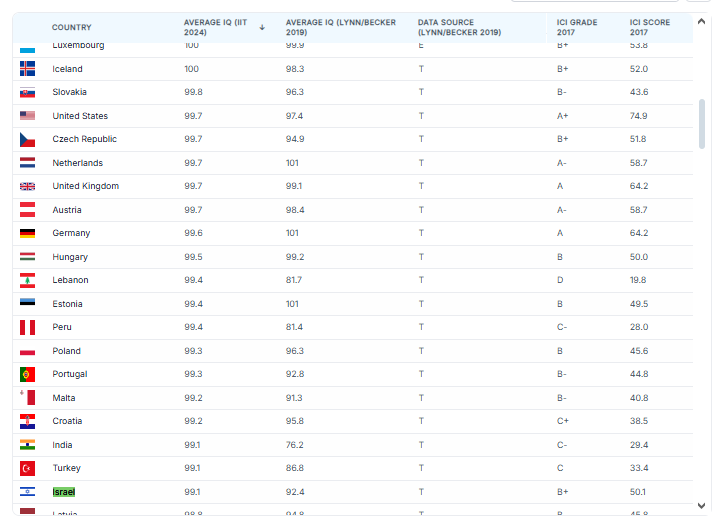Click Czech Republic's Lynn/Becker IQ 94.9

pos(295,139)
